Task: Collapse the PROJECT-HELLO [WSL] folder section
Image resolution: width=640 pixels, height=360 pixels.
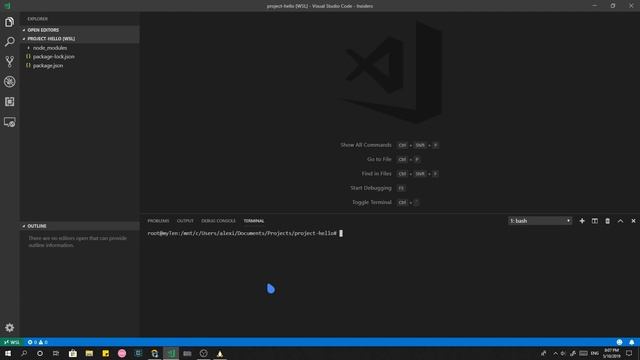Action: (80, 38)
